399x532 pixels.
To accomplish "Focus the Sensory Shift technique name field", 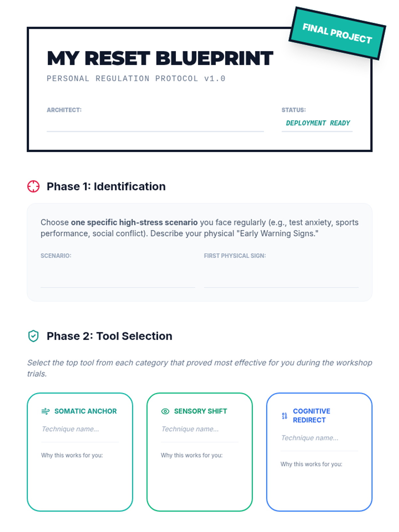I will (199, 431).
